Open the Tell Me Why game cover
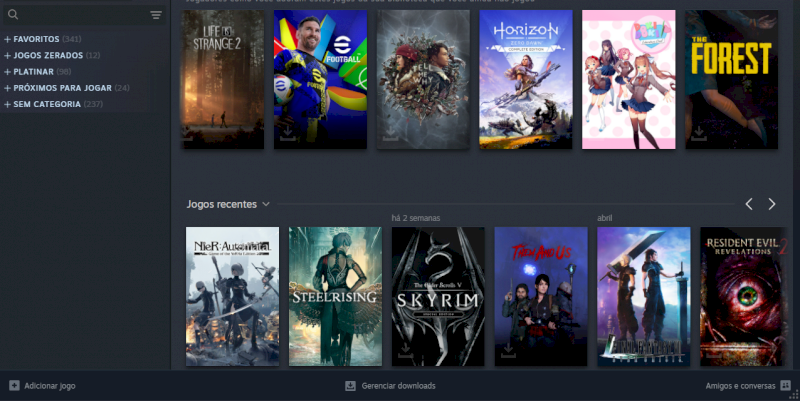 click(423, 80)
